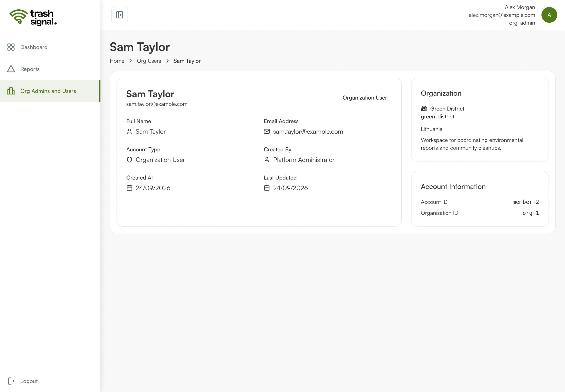The width and height of the screenshot is (565, 392).
Task: Select the 'sam.taylor@example.com' text under card title
Action: click(157, 104)
